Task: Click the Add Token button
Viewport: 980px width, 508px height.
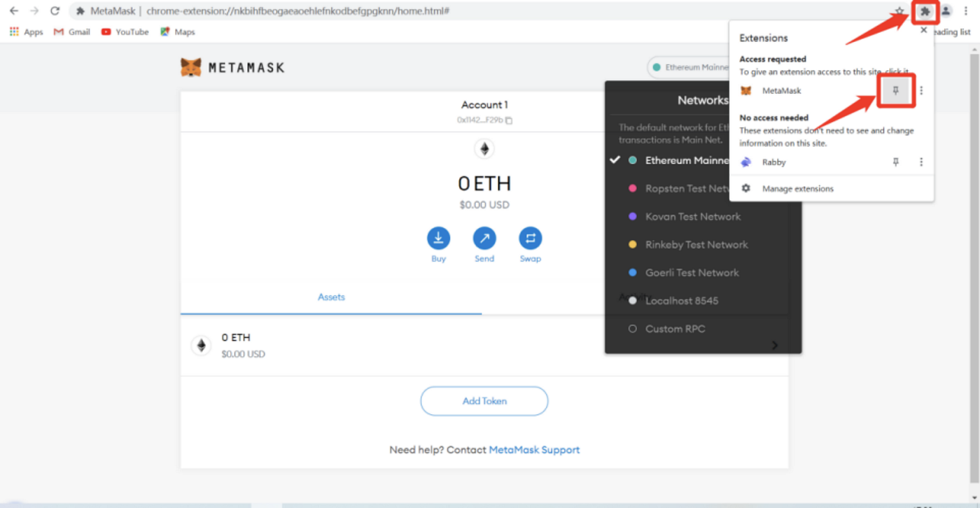Action: click(484, 401)
